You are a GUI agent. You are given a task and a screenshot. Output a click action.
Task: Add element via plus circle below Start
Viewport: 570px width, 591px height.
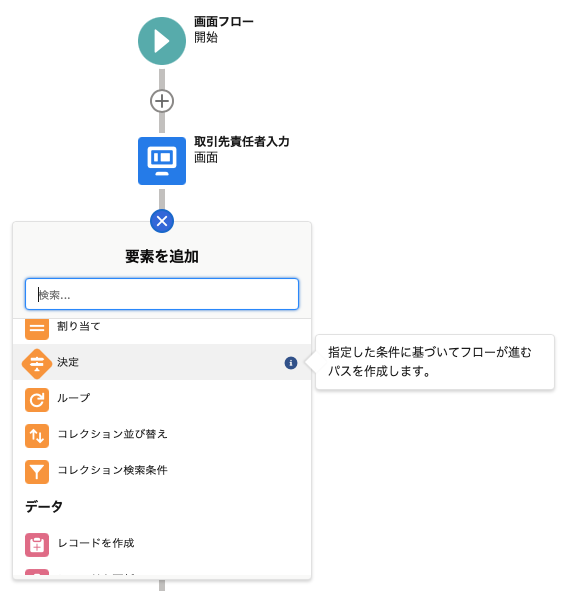point(162,101)
